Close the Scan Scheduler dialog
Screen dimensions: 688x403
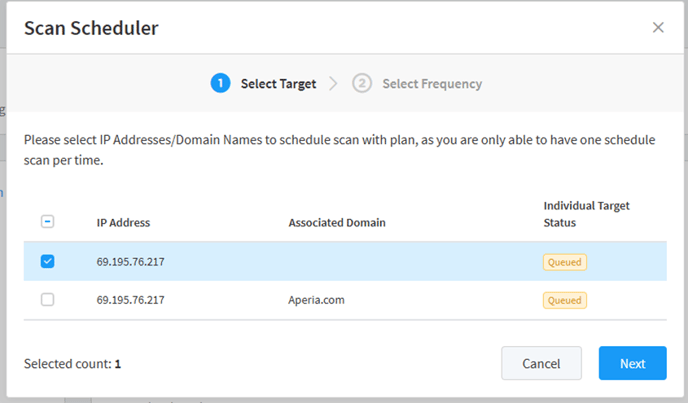658,28
